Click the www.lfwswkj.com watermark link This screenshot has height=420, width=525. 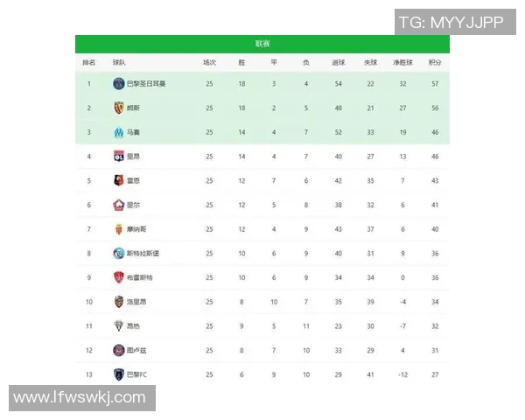pyautogui.click(x=80, y=398)
